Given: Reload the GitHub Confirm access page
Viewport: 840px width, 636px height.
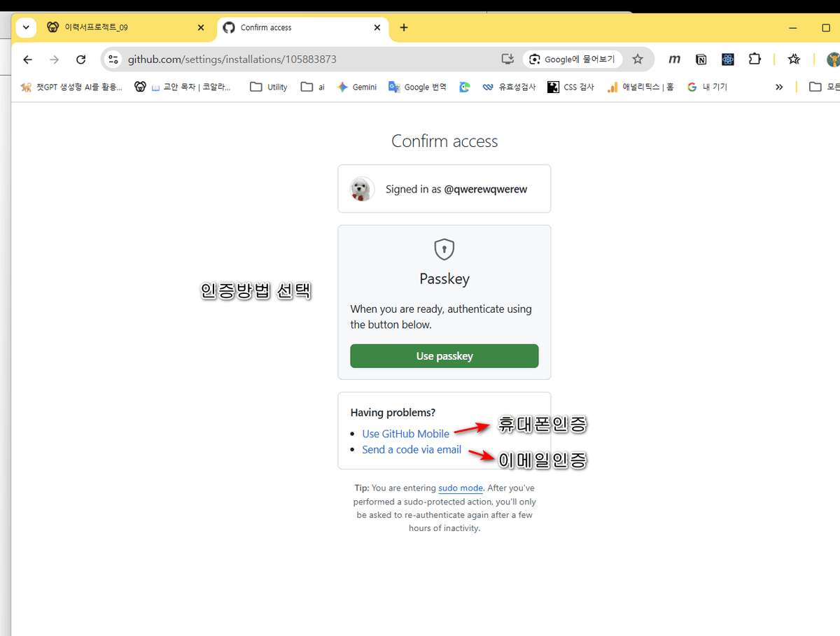Looking at the screenshot, I should pyautogui.click(x=81, y=59).
